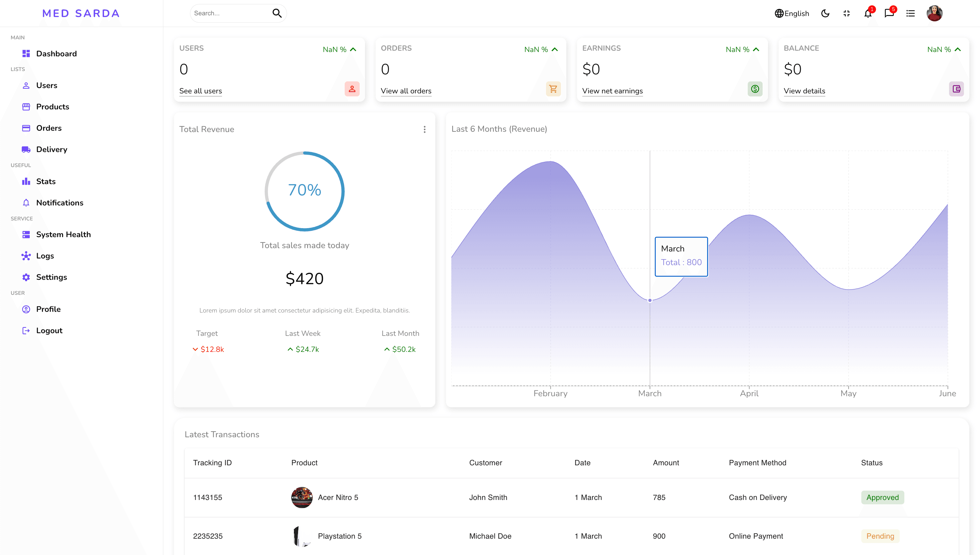Click the System Health sidebar icon
Image resolution: width=980 pixels, height=555 pixels.
(26, 234)
